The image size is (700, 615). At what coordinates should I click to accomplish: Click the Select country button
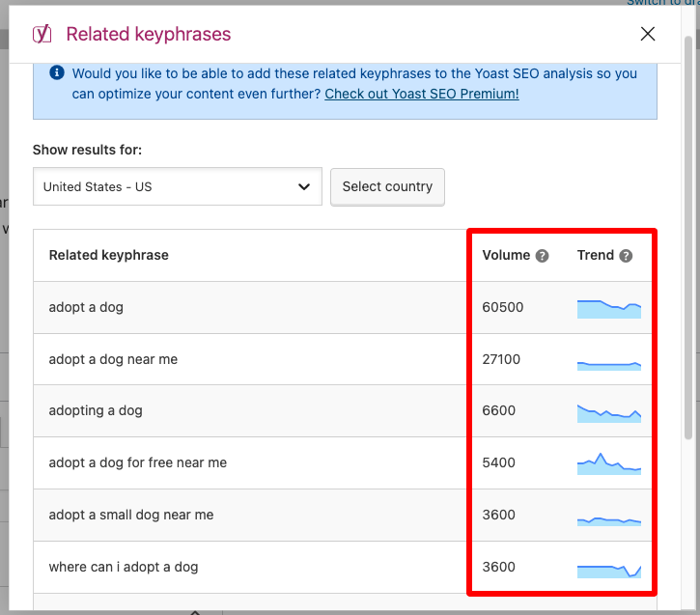(x=387, y=186)
